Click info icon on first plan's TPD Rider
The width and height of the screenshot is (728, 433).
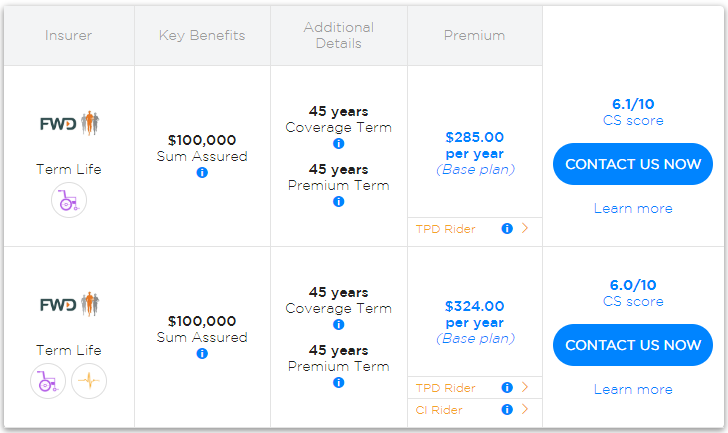[507, 228]
